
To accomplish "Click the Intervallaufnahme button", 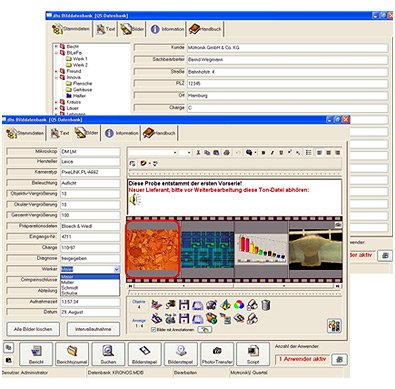I will pyautogui.click(x=93, y=329).
